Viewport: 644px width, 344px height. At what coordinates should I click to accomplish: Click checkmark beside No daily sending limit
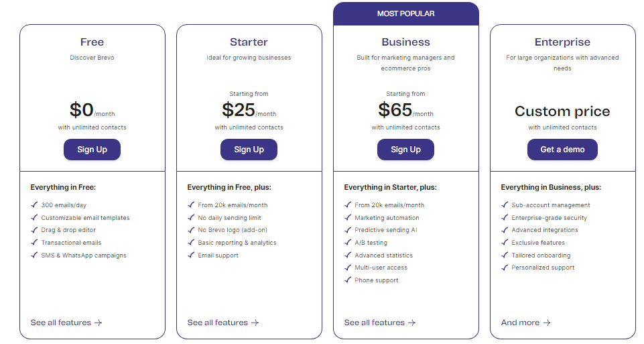click(x=191, y=217)
